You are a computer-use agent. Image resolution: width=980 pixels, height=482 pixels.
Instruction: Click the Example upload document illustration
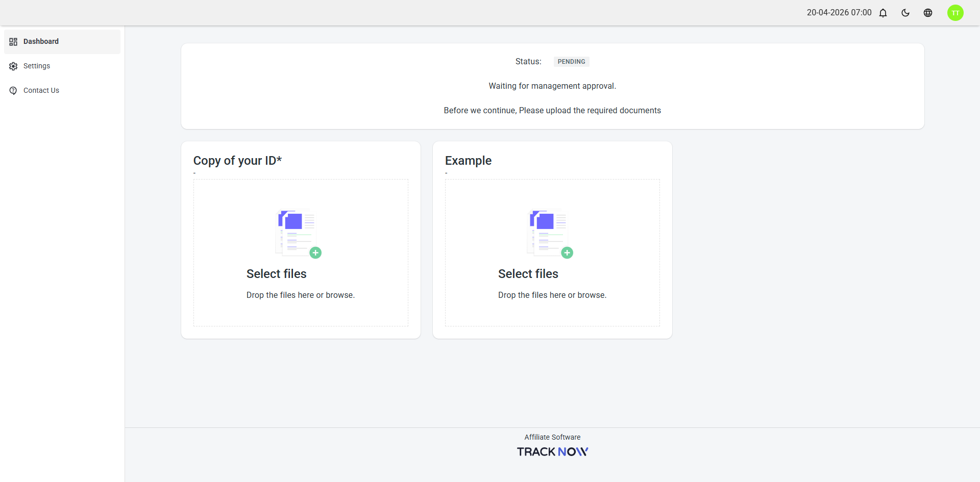[548, 232]
